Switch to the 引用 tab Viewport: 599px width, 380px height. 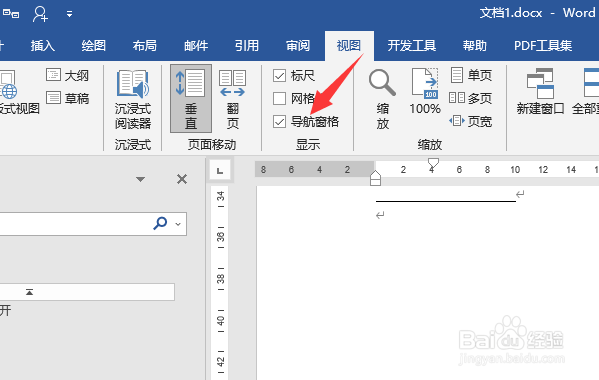247,46
